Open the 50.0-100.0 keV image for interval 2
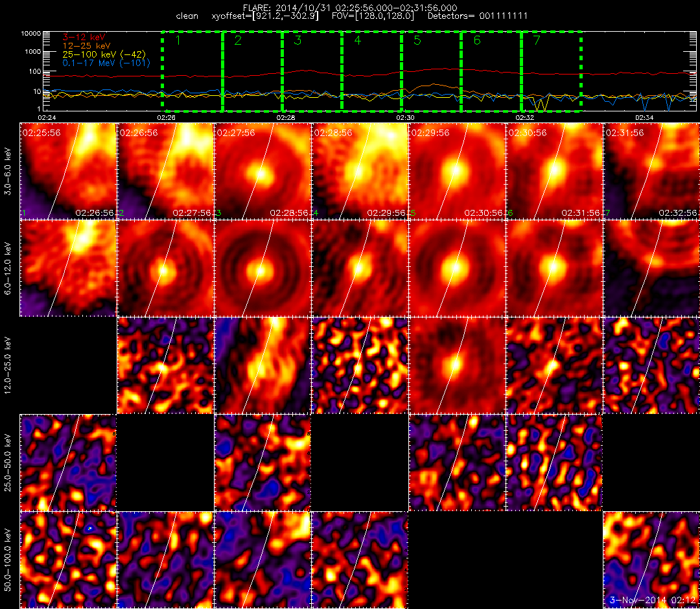This screenshot has width=700, height=609. 165,560
